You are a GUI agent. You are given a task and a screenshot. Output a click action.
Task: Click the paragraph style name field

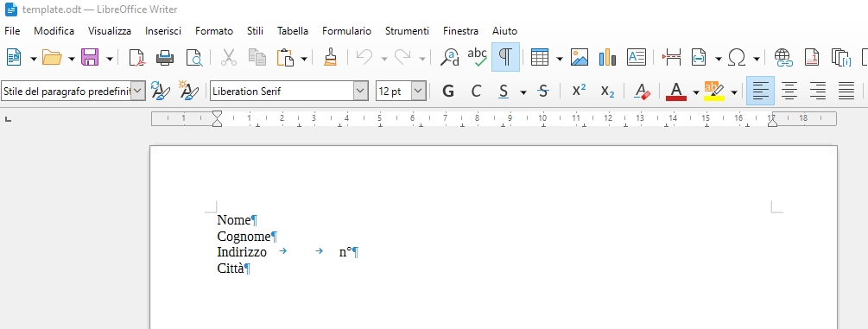click(x=67, y=91)
